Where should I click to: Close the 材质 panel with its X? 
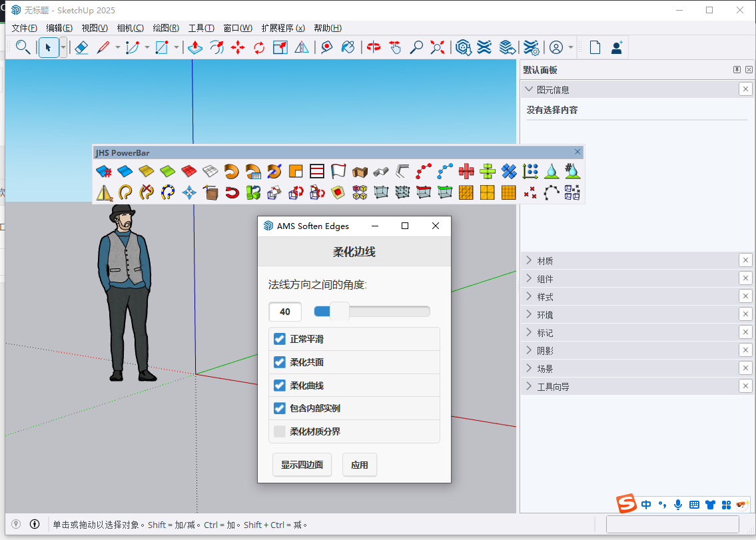point(745,260)
